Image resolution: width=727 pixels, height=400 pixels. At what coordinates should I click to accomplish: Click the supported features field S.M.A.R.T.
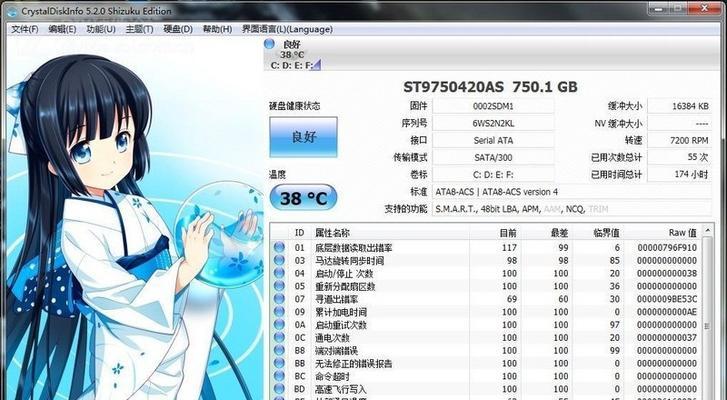click(572, 209)
